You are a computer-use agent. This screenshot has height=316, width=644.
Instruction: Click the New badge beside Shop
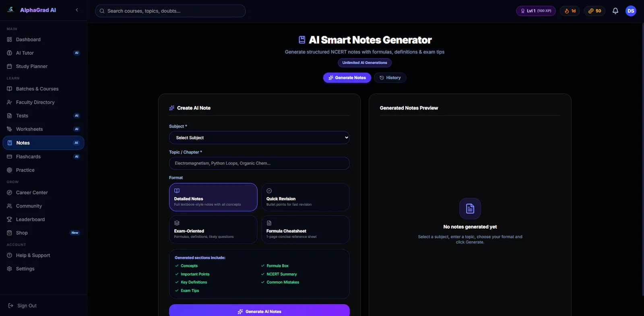tap(75, 233)
